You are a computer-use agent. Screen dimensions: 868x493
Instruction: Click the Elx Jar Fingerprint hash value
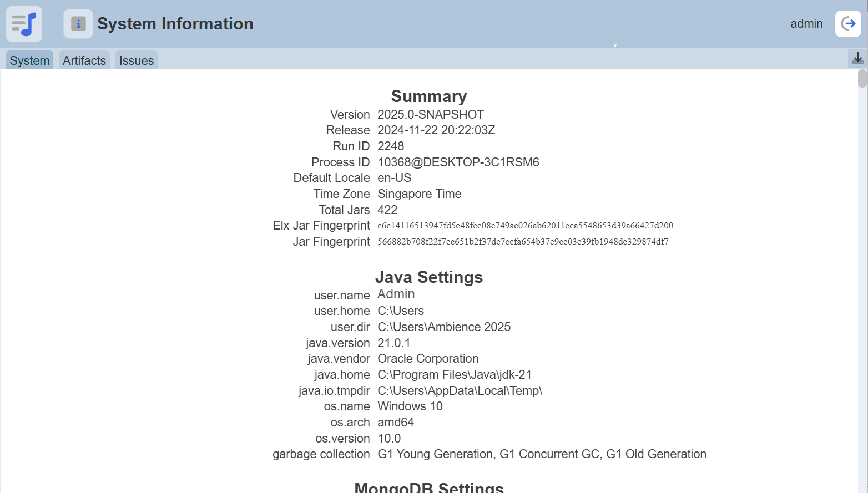(x=525, y=226)
